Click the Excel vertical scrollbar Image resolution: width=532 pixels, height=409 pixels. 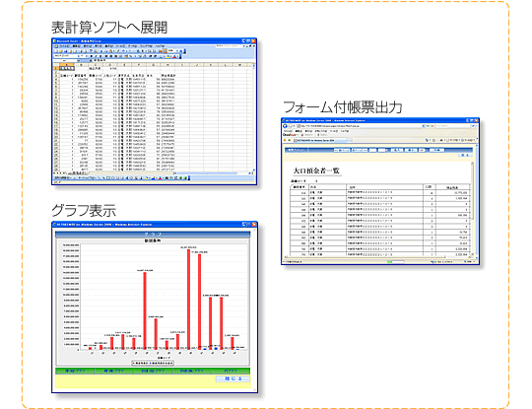pyautogui.click(x=254, y=119)
